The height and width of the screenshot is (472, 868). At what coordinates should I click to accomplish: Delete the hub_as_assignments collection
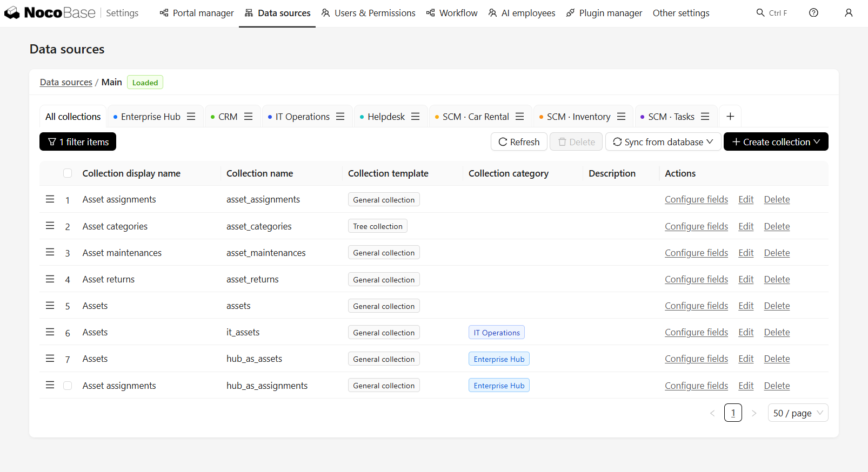coord(777,386)
